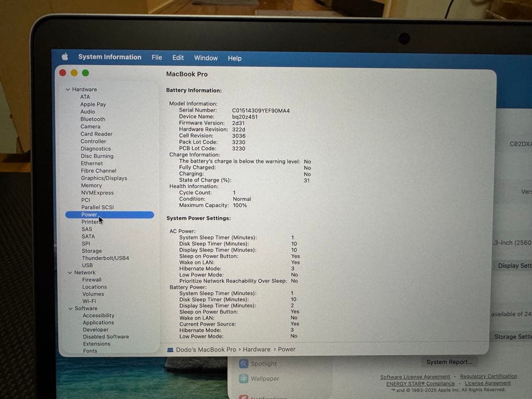Collapse the Network section
The image size is (532, 399).
[70, 272]
